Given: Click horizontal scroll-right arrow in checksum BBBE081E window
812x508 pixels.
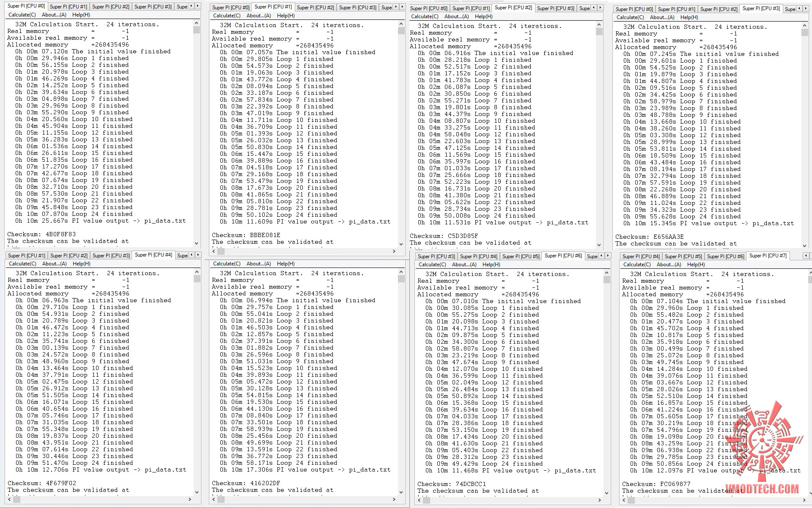Looking at the screenshot, I should point(394,251).
